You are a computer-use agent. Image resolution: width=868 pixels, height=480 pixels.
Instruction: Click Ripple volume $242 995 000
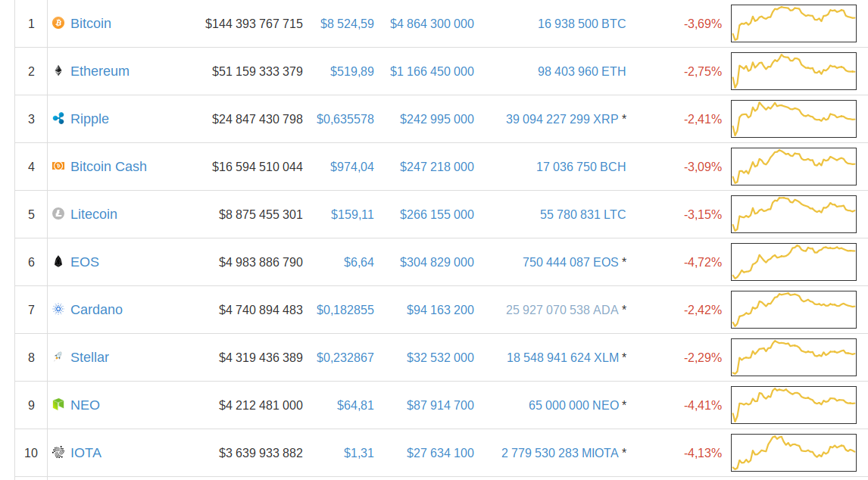click(x=437, y=119)
